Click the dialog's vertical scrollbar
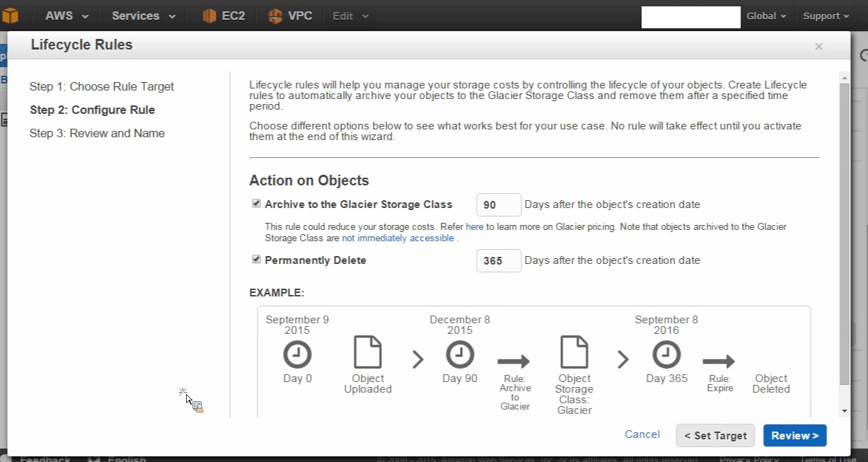Image resolution: width=868 pixels, height=462 pixels. (844, 233)
